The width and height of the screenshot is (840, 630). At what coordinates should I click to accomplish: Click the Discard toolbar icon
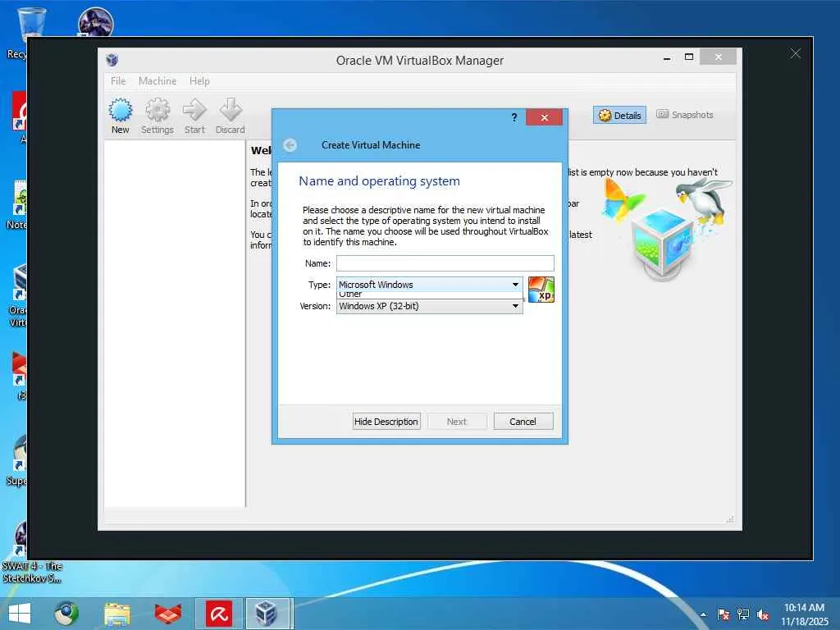click(231, 116)
